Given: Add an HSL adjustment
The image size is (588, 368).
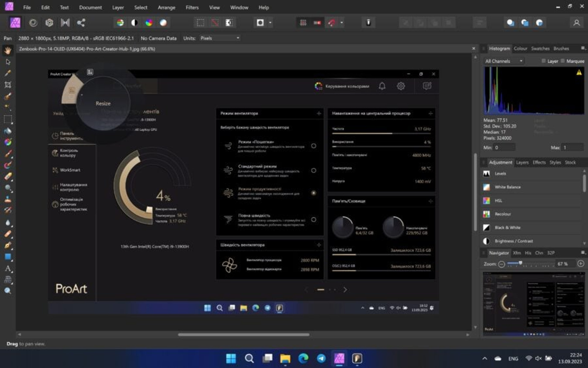Looking at the screenshot, I should pyautogui.click(x=532, y=201).
